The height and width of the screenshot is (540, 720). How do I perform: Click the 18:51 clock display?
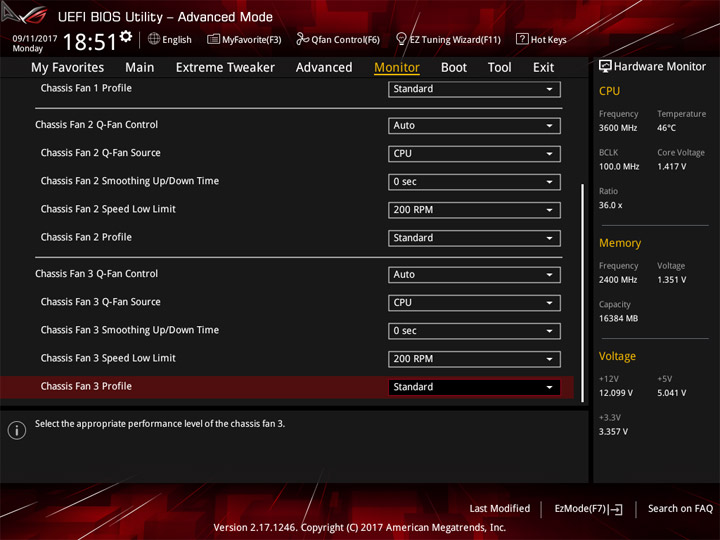pyautogui.click(x=90, y=42)
